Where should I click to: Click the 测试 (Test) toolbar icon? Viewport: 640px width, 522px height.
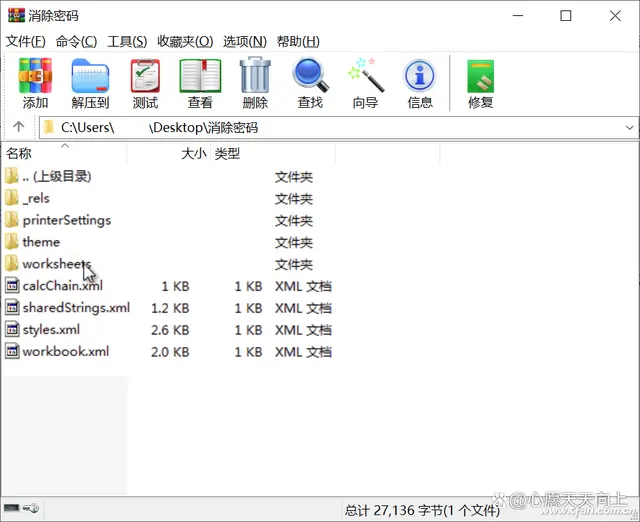[x=145, y=76]
